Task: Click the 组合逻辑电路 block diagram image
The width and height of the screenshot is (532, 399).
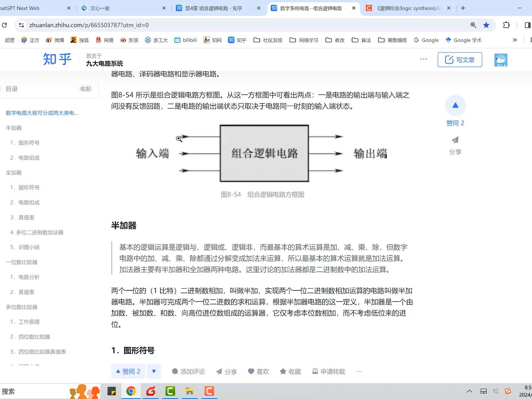Action: pyautogui.click(x=262, y=153)
